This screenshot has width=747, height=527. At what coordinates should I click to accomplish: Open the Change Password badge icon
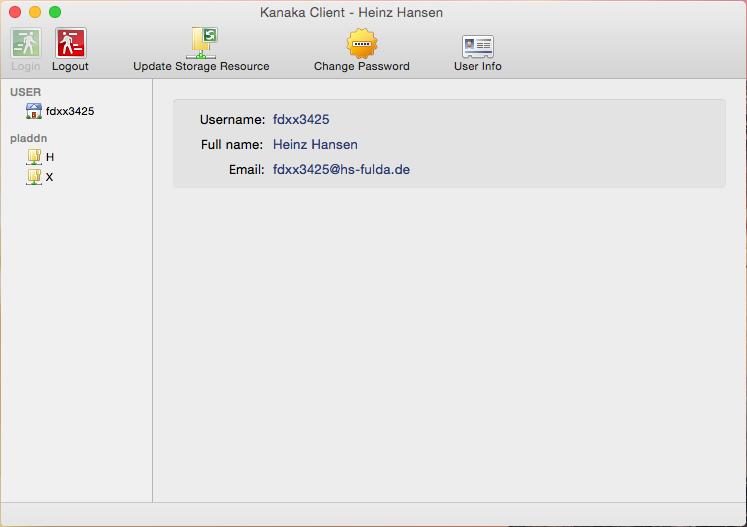(x=361, y=44)
